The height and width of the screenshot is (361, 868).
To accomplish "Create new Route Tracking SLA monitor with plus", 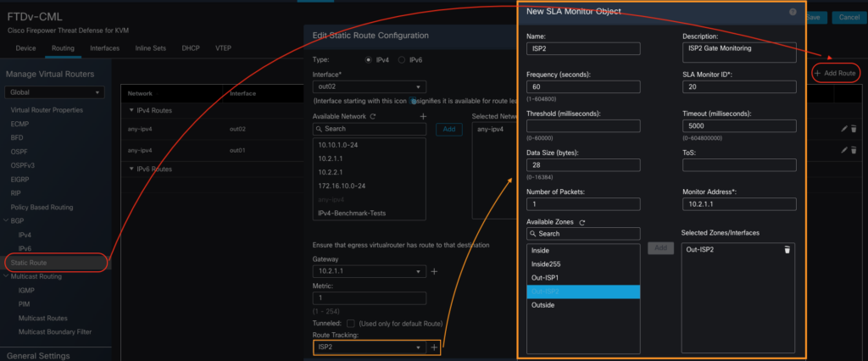I will 434,347.
